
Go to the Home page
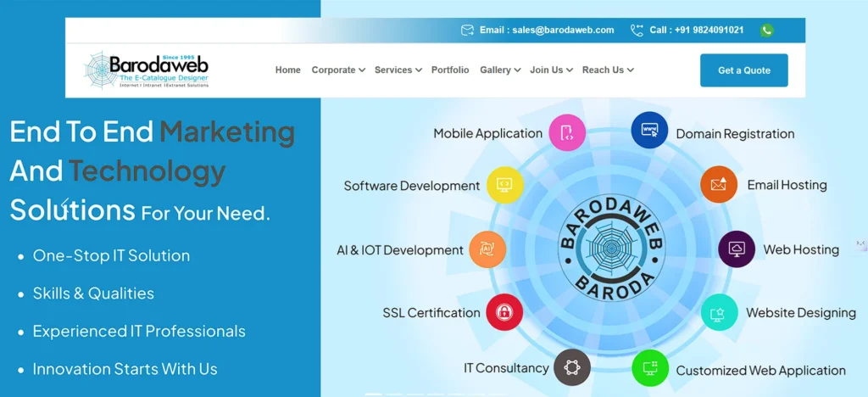coord(288,70)
